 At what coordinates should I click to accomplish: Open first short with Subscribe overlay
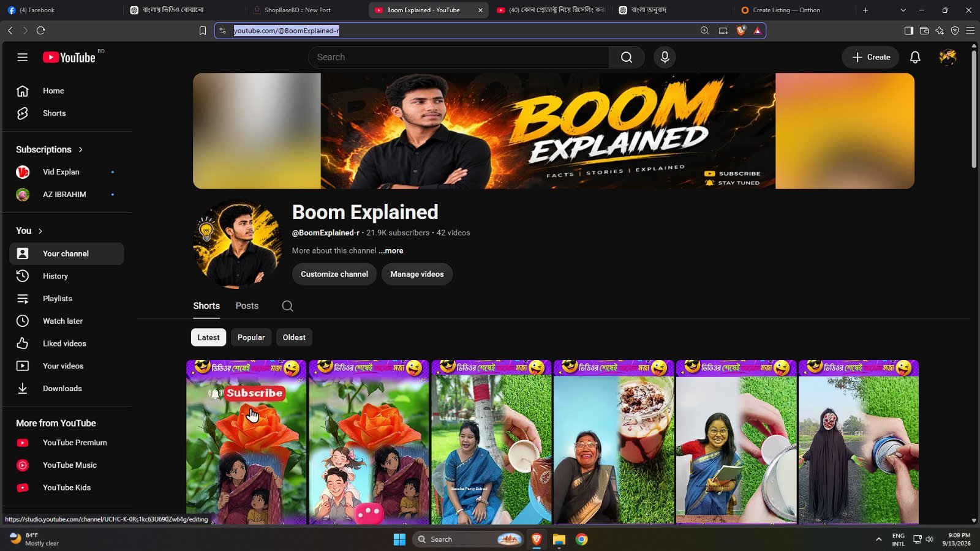point(246,442)
